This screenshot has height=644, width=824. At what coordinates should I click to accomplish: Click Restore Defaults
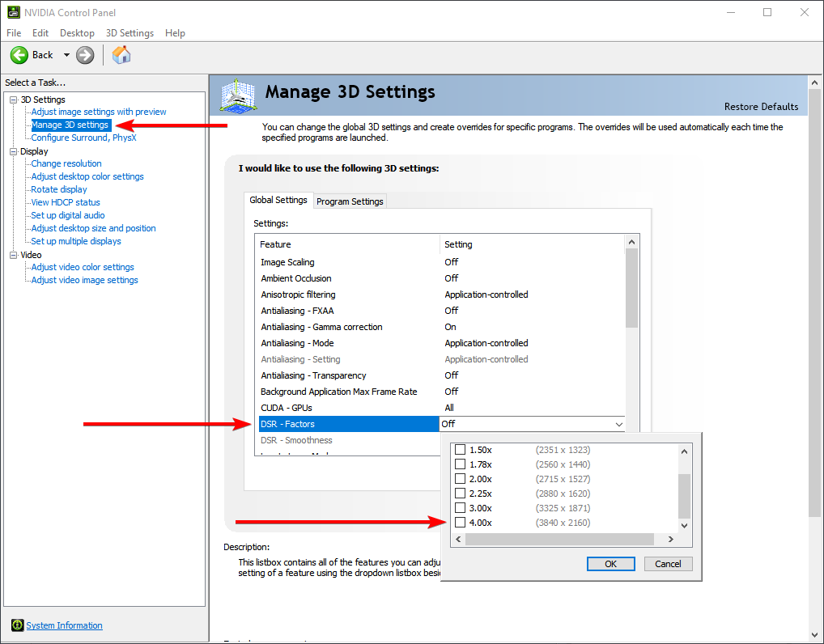click(761, 107)
